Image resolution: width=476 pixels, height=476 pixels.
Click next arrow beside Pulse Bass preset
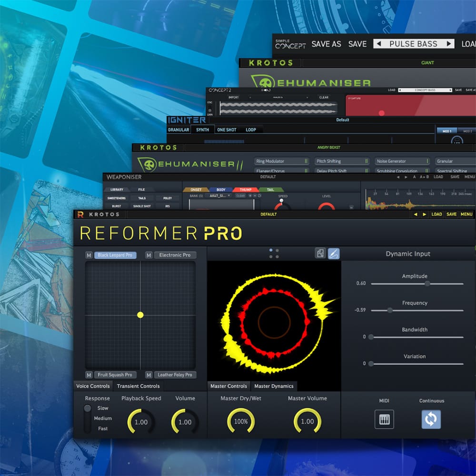tap(448, 44)
